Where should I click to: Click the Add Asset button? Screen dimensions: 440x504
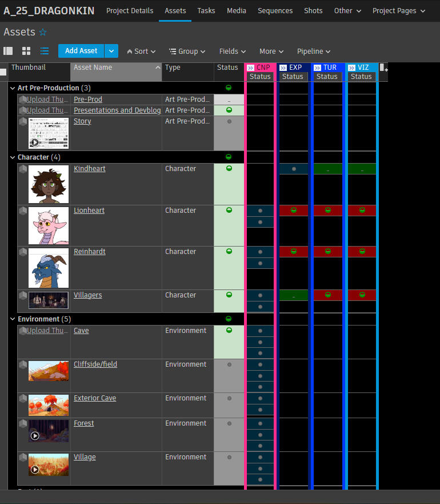pos(81,51)
